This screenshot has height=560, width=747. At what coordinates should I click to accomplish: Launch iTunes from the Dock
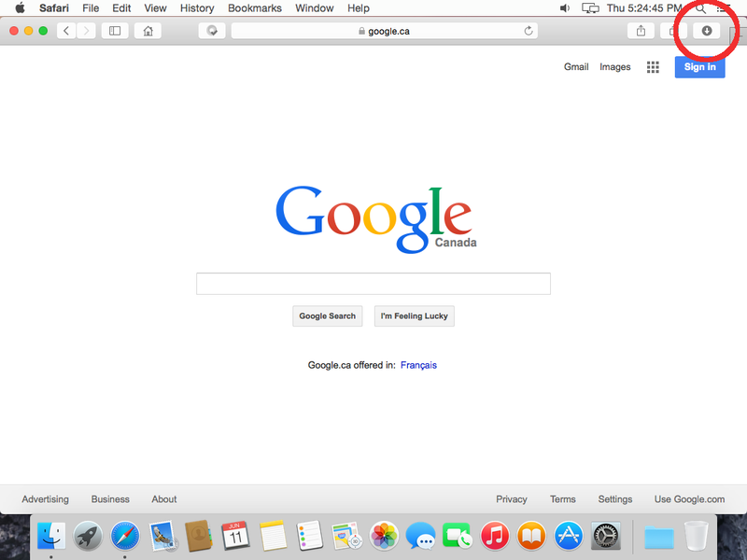tap(495, 535)
